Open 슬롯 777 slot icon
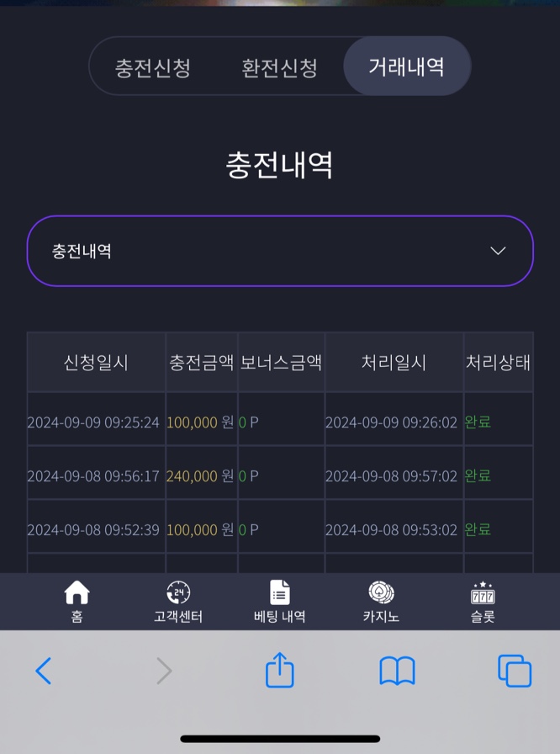Screen dimensions: 560x754 483,592
